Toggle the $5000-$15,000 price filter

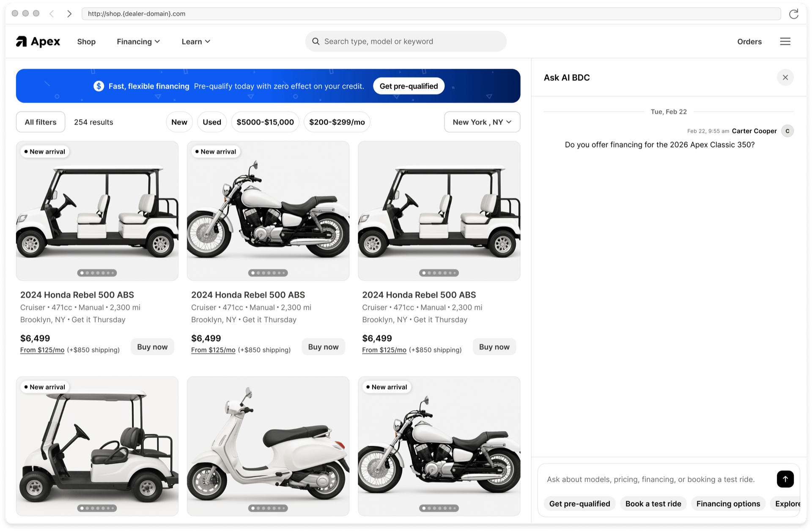[x=265, y=122]
